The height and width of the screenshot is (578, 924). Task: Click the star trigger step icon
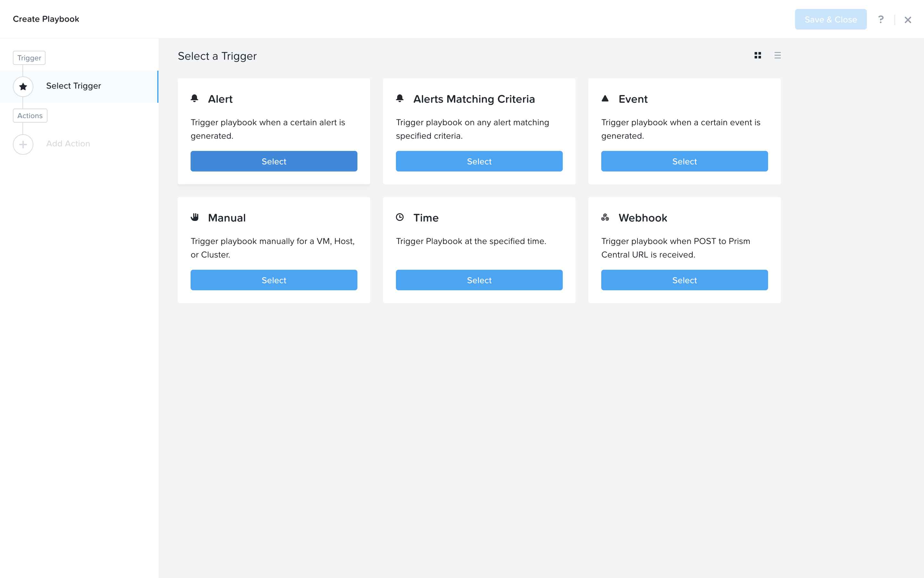(23, 86)
